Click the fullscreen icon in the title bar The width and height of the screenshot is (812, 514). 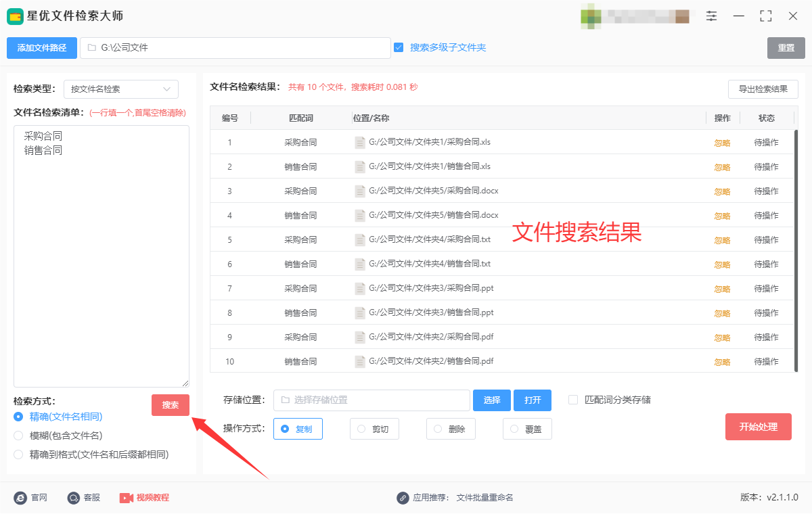(766, 16)
